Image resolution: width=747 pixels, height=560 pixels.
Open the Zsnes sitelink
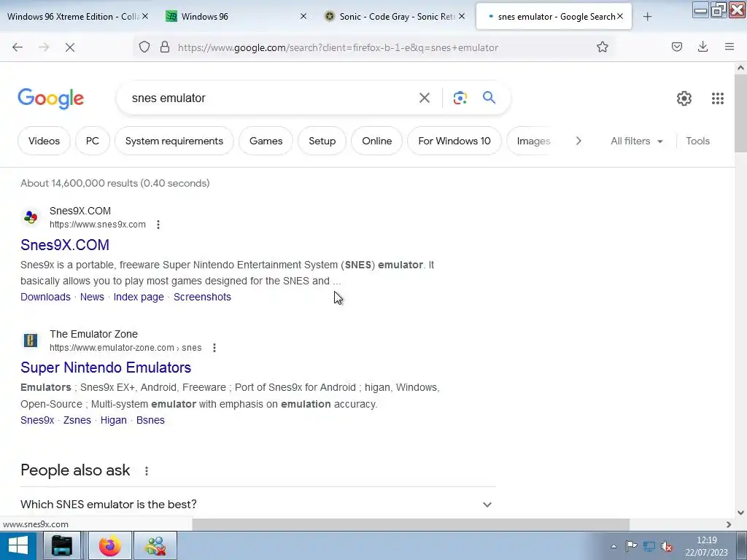[x=77, y=420]
